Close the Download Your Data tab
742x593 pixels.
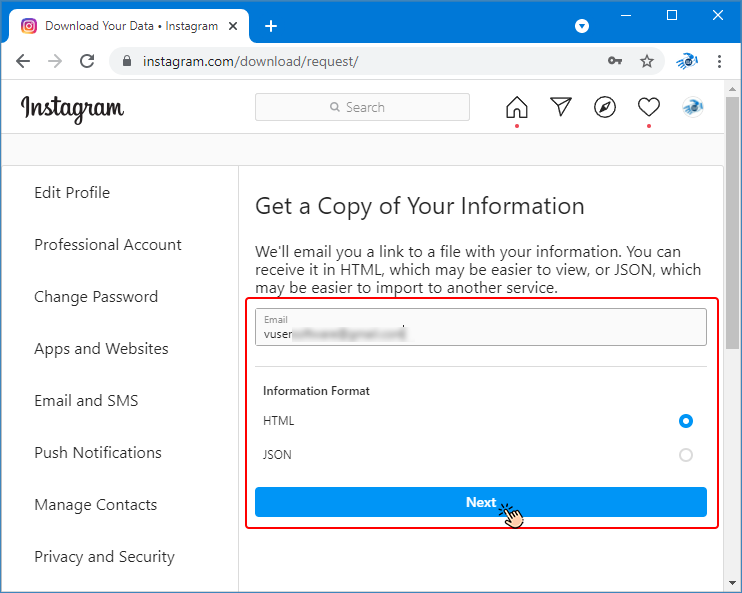(233, 26)
